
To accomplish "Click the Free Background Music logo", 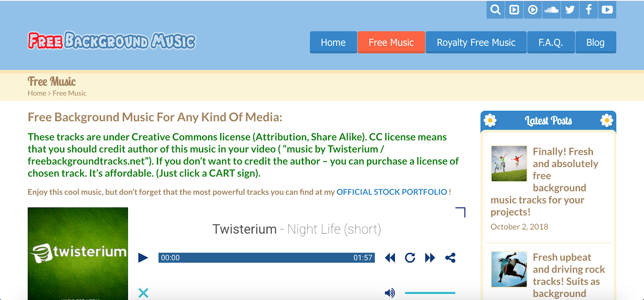I will (111, 41).
